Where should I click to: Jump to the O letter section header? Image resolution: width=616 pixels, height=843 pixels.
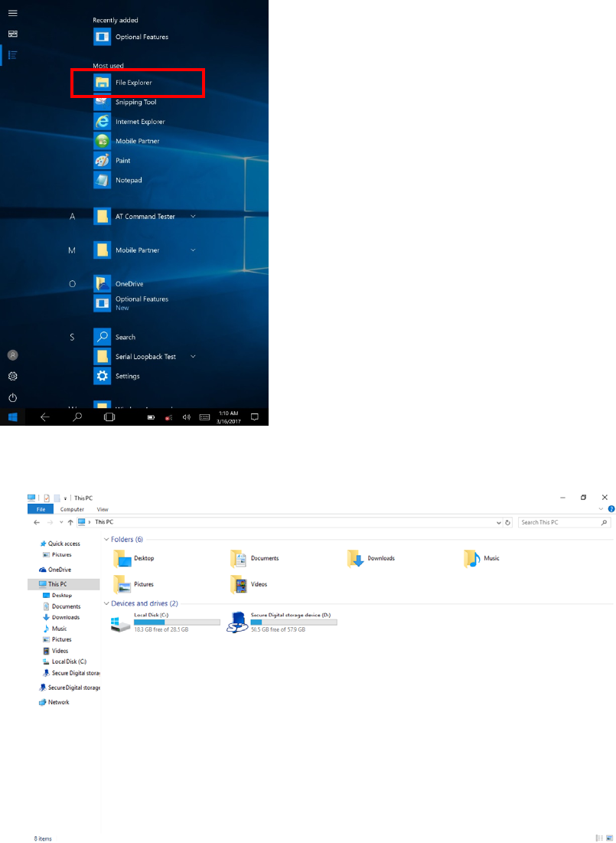[x=73, y=284]
